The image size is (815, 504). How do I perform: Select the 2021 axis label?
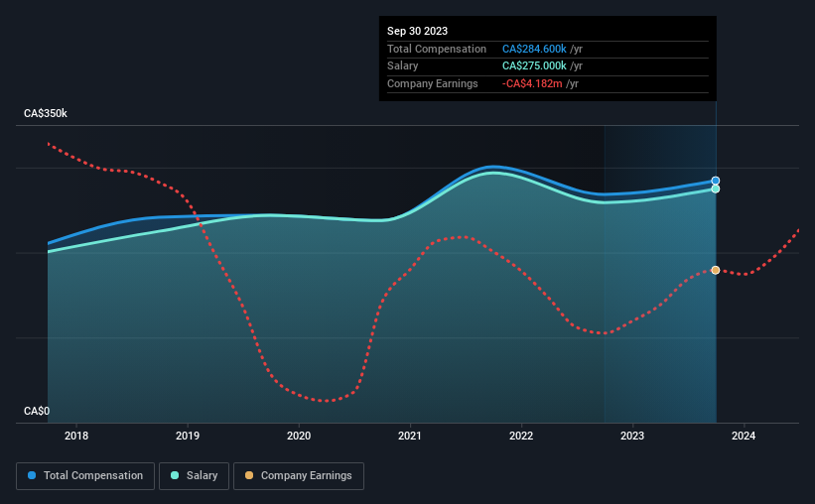pyautogui.click(x=410, y=436)
